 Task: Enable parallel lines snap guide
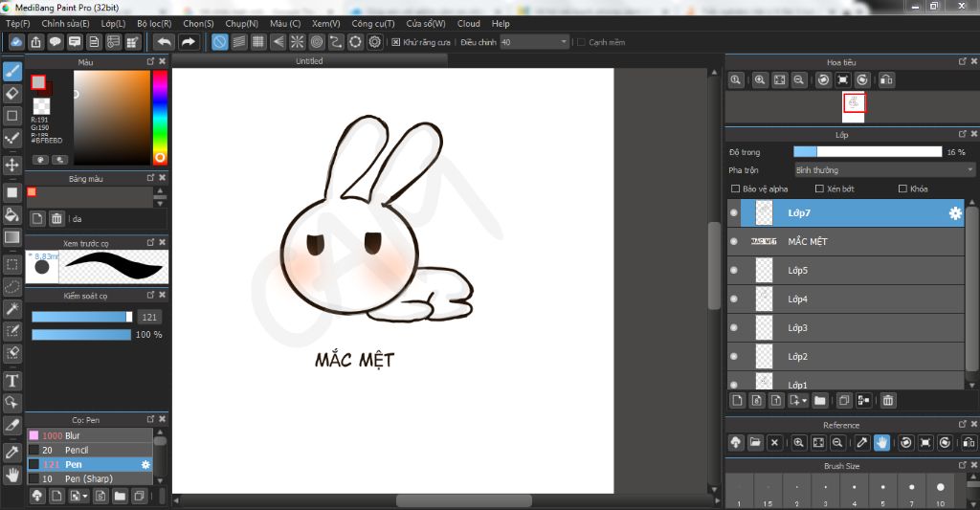[x=238, y=42]
